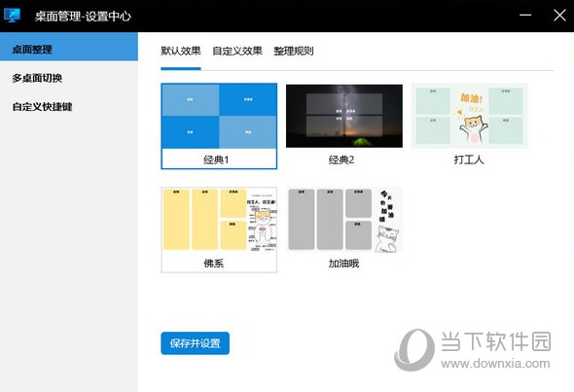This screenshot has height=392, width=574.
Task: Click the 桌面管理-设置中心 title text
Action: pos(83,17)
